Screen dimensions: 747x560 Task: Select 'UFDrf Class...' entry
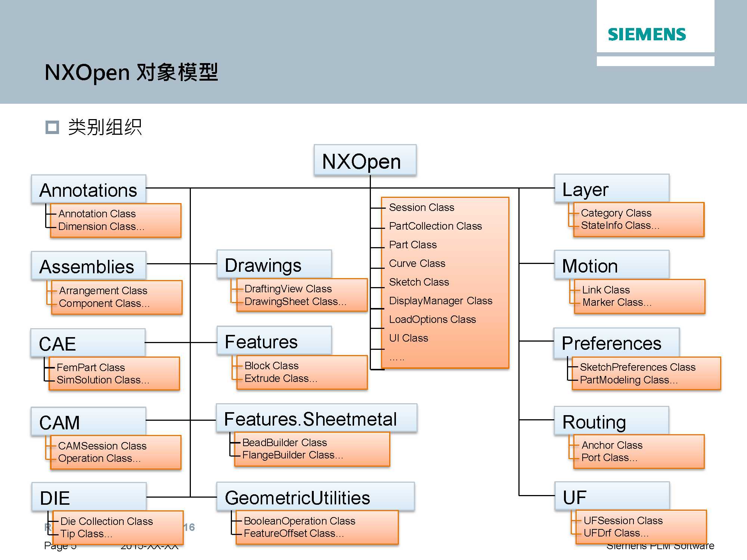[x=616, y=533]
